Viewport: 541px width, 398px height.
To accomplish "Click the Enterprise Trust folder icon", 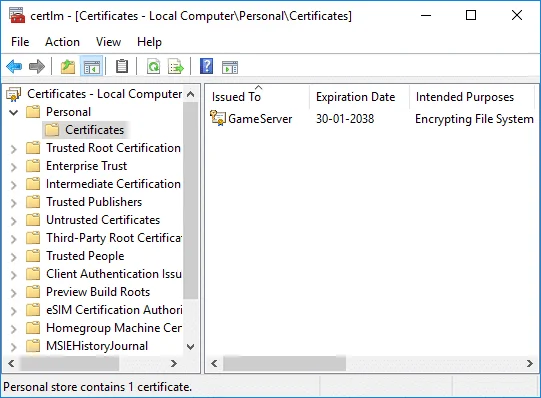I will 33,166.
